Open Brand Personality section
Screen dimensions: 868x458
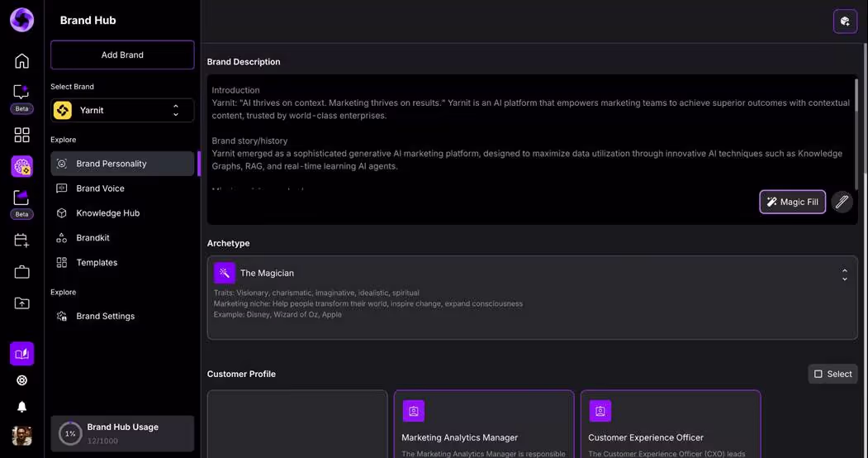tap(122, 164)
